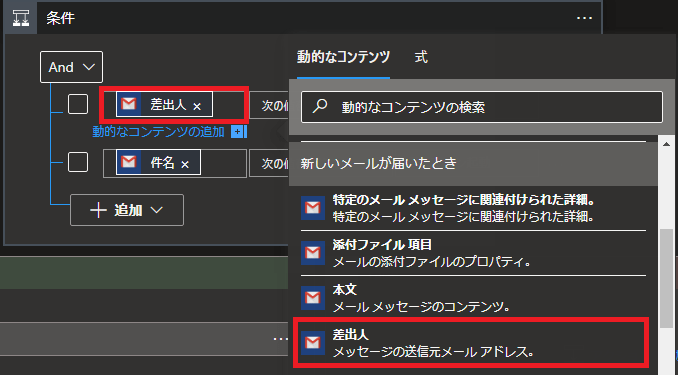Viewport: 678px width, 375px height.
Task: Click the search magnifier icon
Action: tap(320, 106)
